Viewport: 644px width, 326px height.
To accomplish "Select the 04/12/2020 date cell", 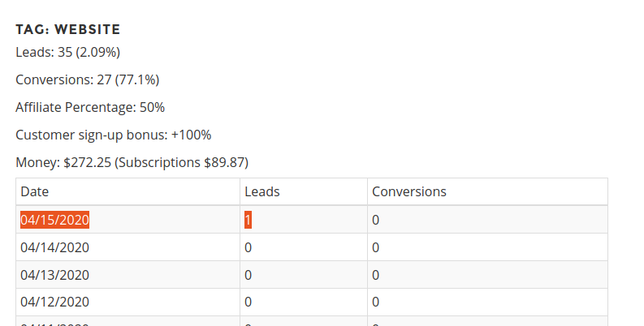I will [54, 302].
